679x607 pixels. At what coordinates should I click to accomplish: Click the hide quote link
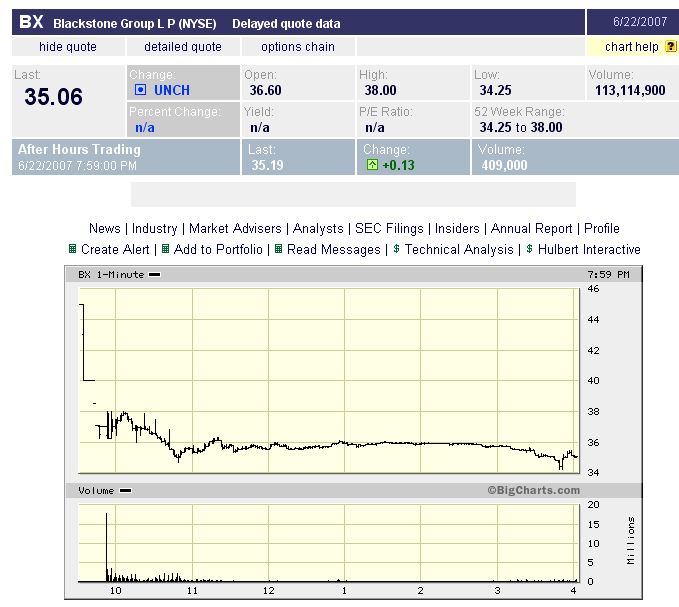[68, 46]
